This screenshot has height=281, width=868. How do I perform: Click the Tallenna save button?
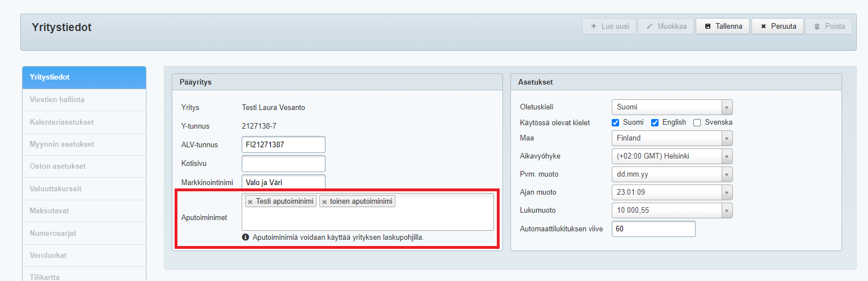[x=723, y=27]
